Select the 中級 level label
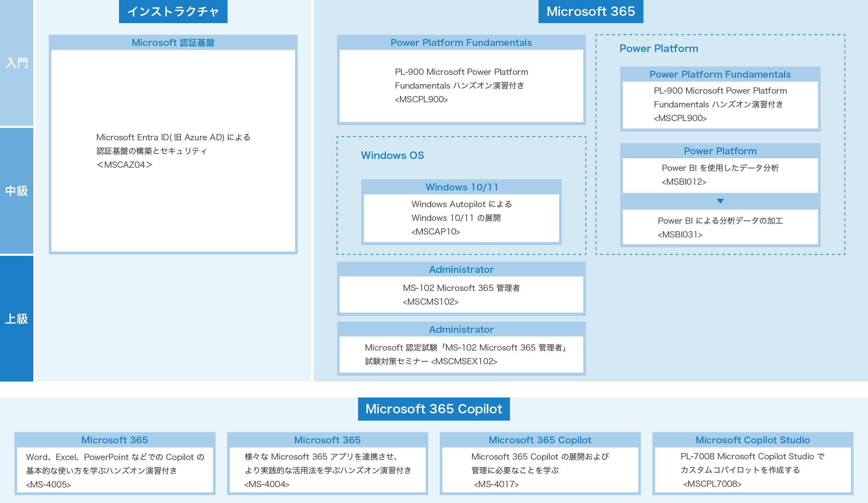The width and height of the screenshot is (868, 503). coord(17,191)
